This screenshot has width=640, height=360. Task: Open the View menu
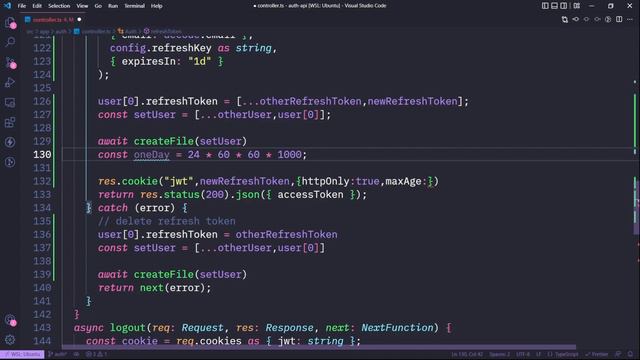[x=82, y=6]
